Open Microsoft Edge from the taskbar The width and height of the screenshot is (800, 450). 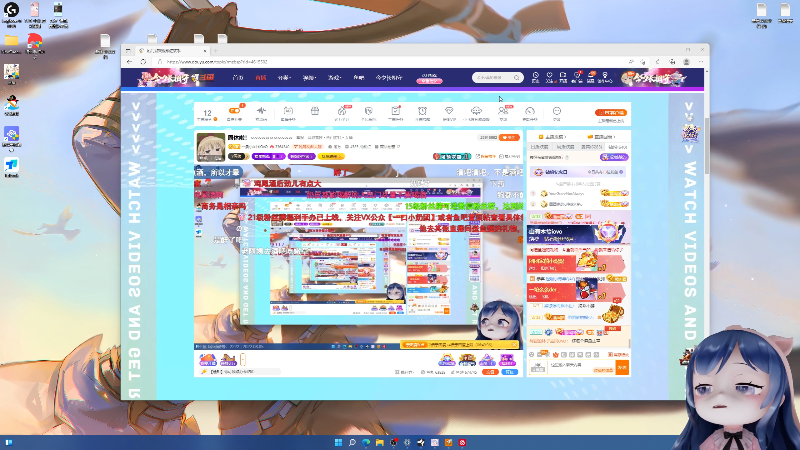pos(366,442)
